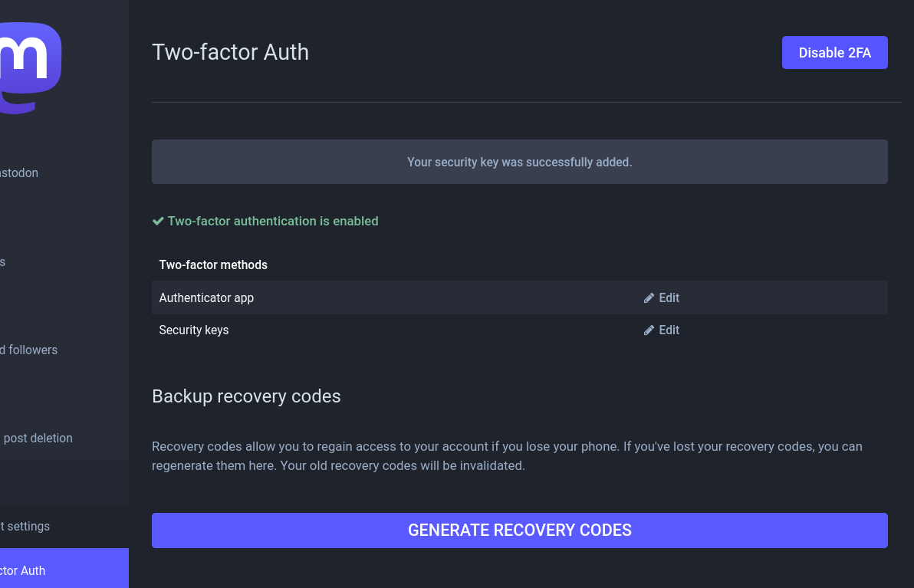Viewport: 914px width, 588px height.
Task: Select the account settings sidebar item
Action: (25, 526)
